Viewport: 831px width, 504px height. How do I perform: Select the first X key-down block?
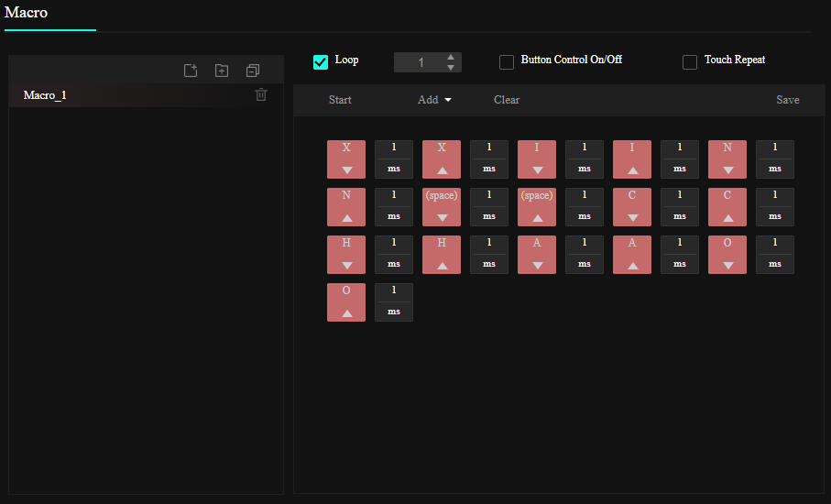click(346, 159)
